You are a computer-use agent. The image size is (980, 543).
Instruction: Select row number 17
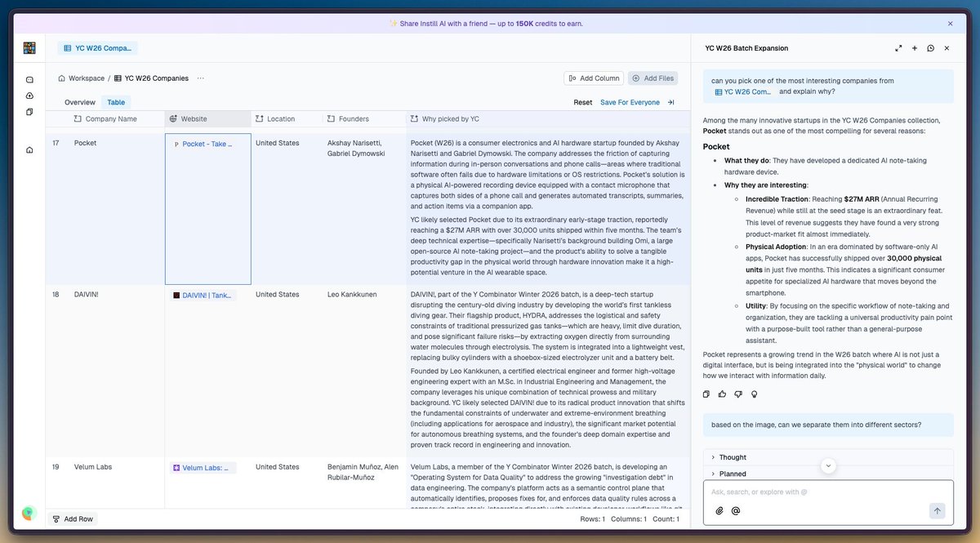[x=56, y=144]
